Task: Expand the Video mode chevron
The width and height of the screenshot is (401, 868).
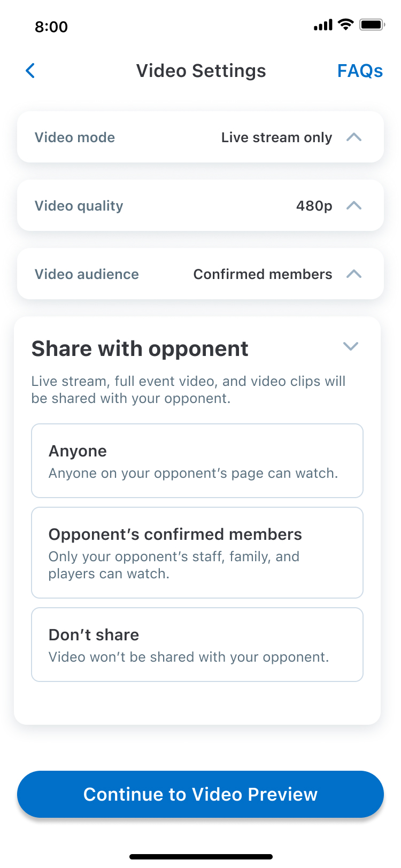Action: click(x=354, y=137)
